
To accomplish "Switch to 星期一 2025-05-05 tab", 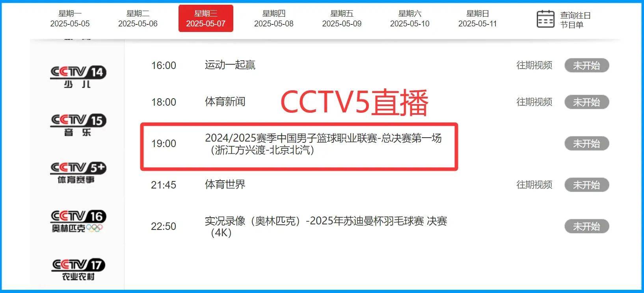I will pos(70,19).
